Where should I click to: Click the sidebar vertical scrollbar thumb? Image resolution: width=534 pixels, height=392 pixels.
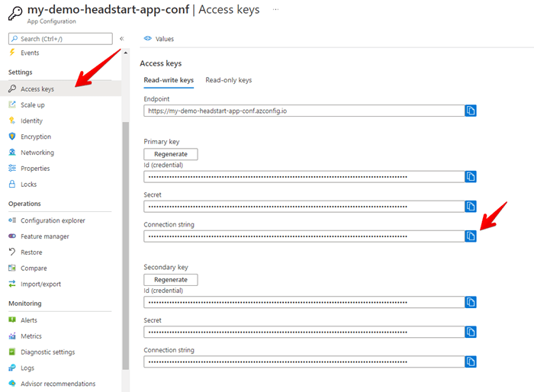[126, 246]
